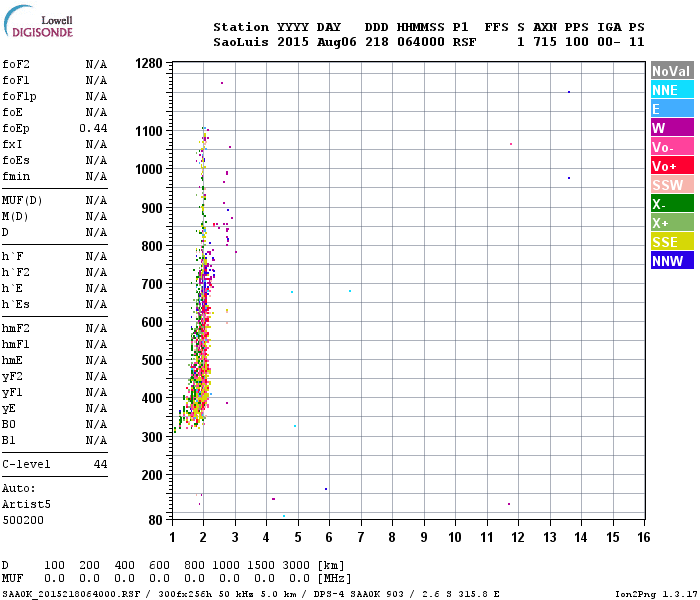Click the C-level value 44
This screenshot has height=600, width=700.
tap(100, 464)
